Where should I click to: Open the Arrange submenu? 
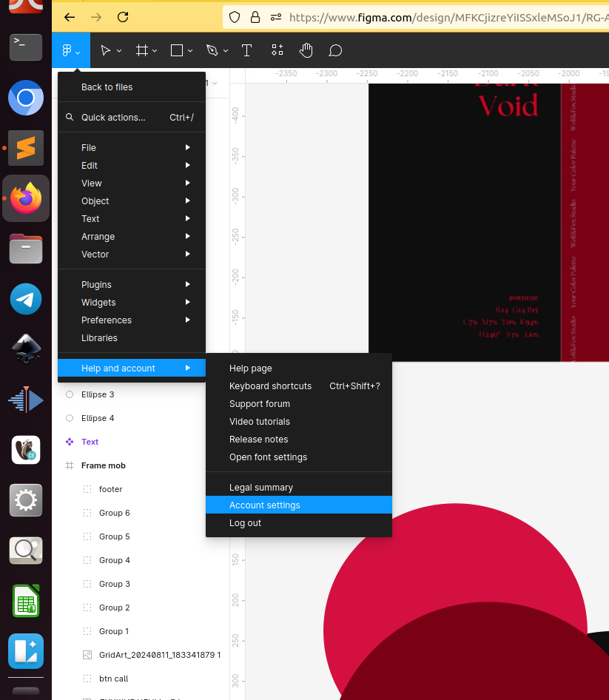coord(132,237)
